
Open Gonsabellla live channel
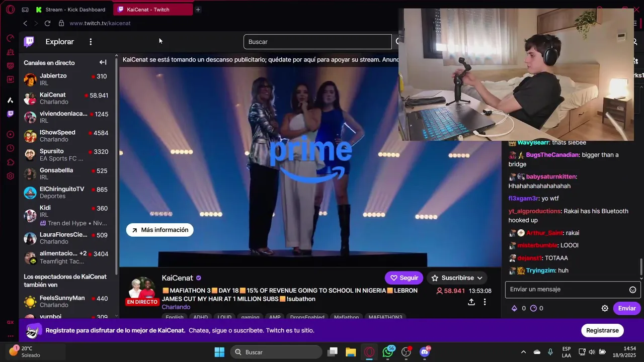pyautogui.click(x=67, y=173)
